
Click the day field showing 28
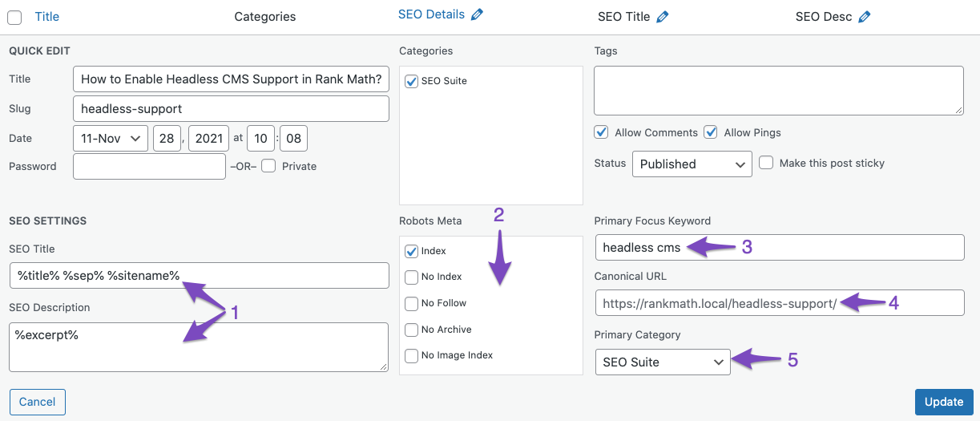tap(167, 138)
